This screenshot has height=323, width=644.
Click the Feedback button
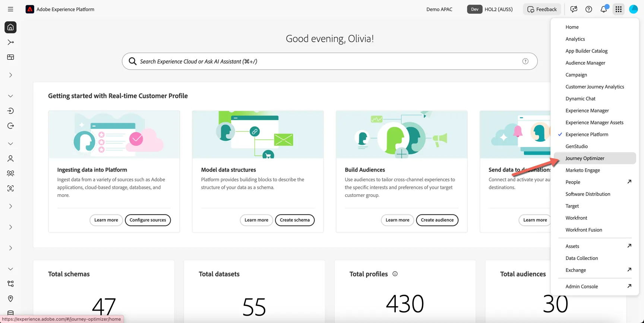tap(542, 9)
